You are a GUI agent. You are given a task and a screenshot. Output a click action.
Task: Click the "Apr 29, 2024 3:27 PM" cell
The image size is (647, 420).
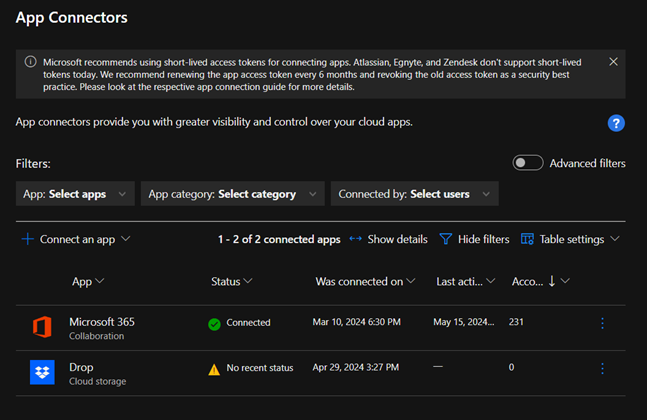pyautogui.click(x=356, y=367)
